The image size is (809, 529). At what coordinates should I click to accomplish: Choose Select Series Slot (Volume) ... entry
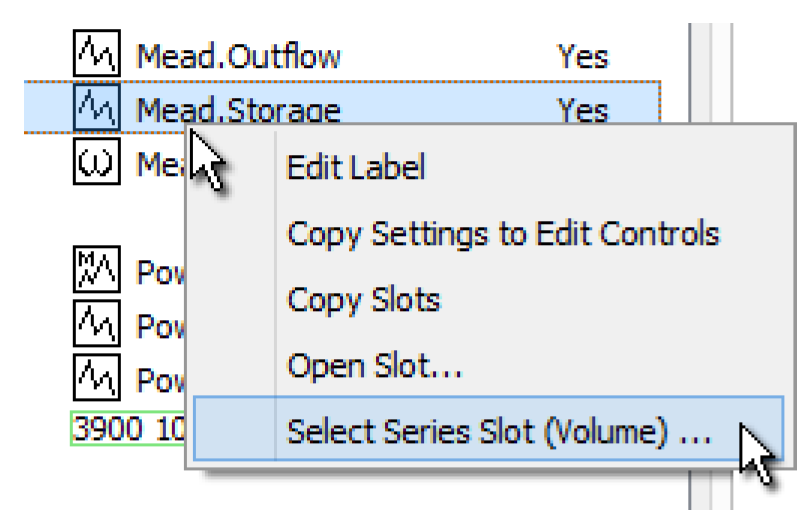pos(497,434)
